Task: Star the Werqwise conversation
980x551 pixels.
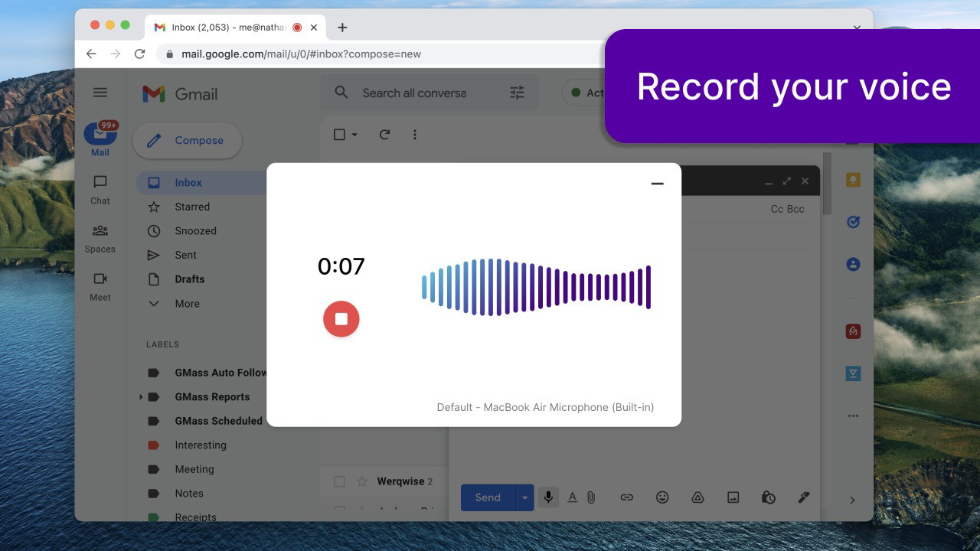Action: (x=362, y=481)
